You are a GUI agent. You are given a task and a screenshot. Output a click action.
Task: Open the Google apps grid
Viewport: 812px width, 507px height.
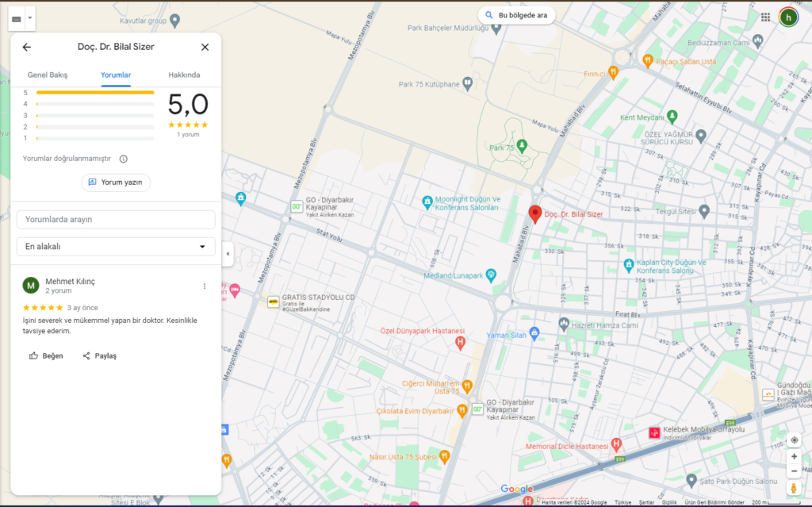765,17
